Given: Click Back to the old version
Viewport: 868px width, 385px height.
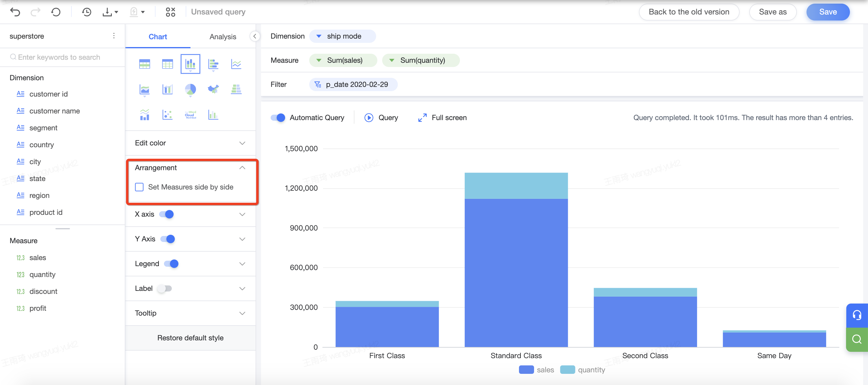Looking at the screenshot, I should (x=689, y=12).
